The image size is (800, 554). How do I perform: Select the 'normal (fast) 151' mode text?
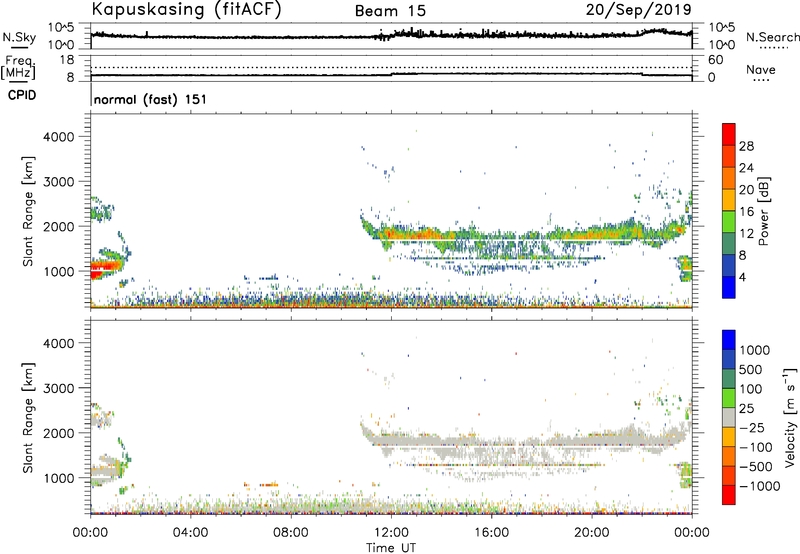point(151,99)
